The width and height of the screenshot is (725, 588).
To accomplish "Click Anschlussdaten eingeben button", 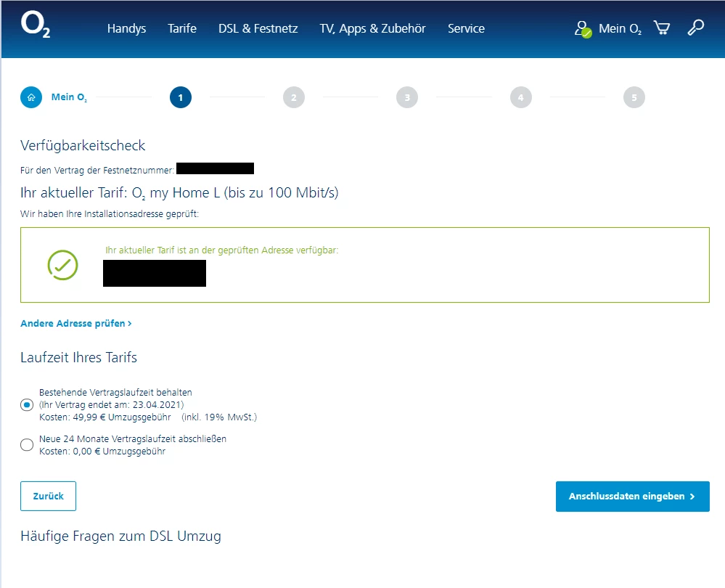I will click(x=633, y=497).
